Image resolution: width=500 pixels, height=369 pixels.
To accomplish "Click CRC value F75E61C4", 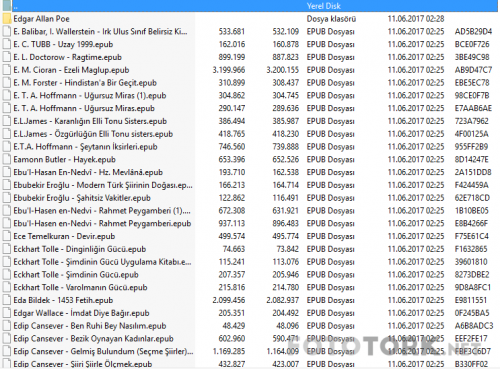I will (x=472, y=236).
